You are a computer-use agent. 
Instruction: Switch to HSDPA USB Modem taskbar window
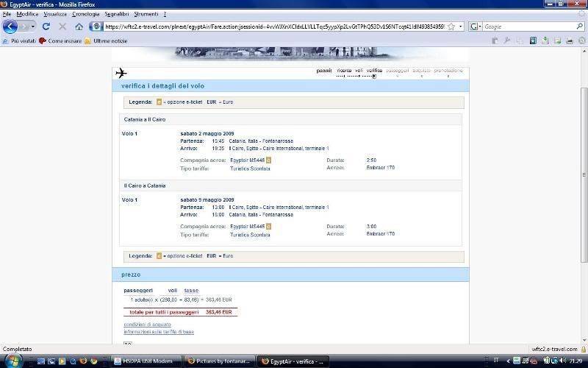(x=147, y=361)
